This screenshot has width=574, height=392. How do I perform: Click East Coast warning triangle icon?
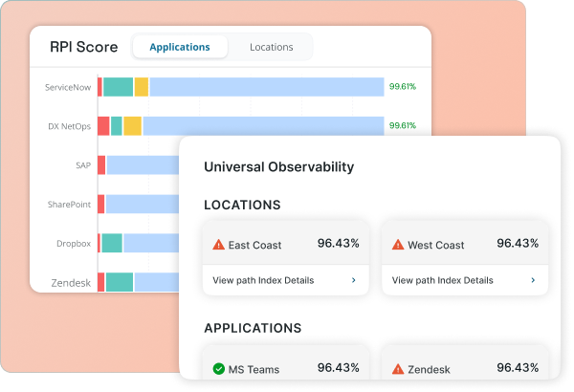pos(218,245)
